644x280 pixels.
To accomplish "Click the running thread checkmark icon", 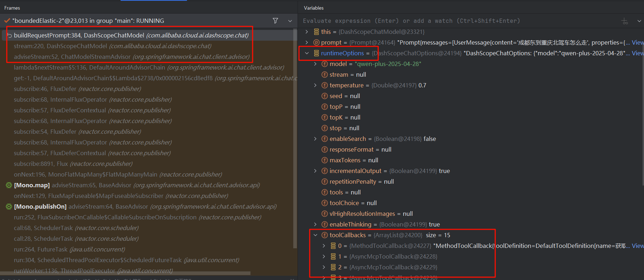I will [x=7, y=21].
